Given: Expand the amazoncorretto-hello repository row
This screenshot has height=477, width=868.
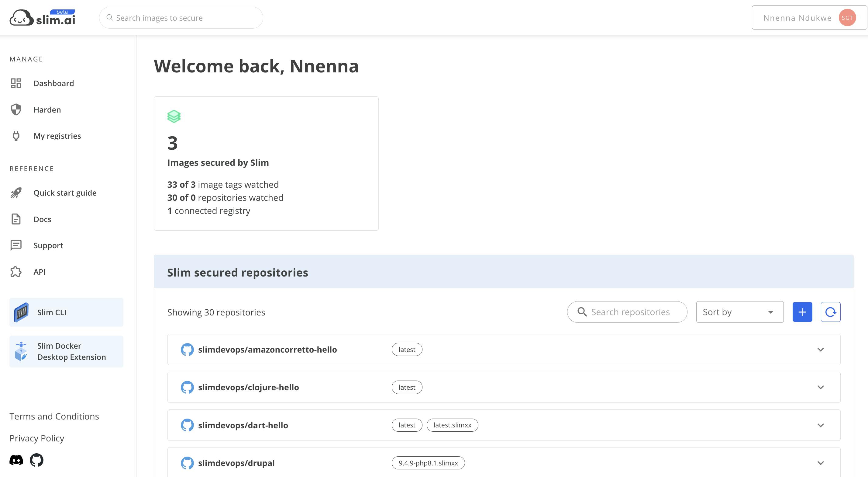Looking at the screenshot, I should click(821, 350).
